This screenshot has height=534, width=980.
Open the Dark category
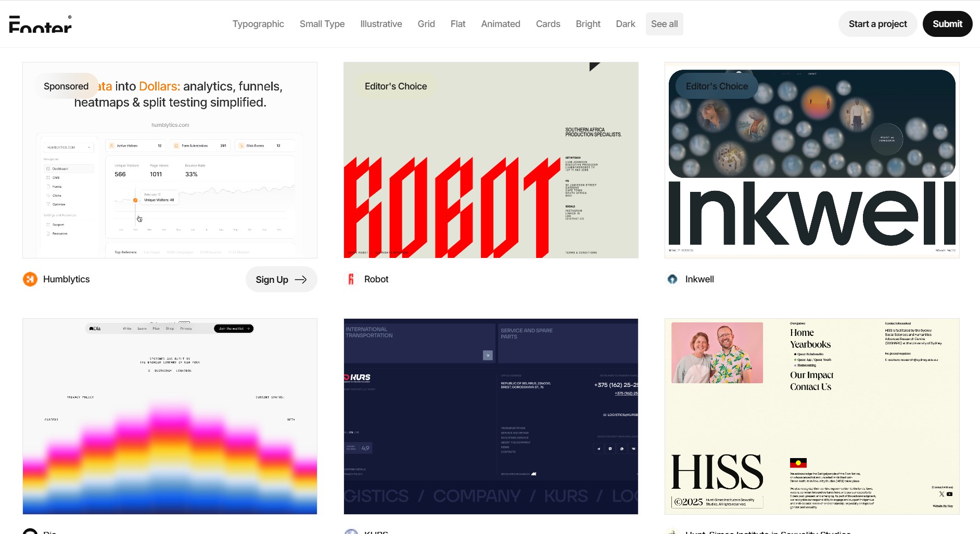[626, 24]
